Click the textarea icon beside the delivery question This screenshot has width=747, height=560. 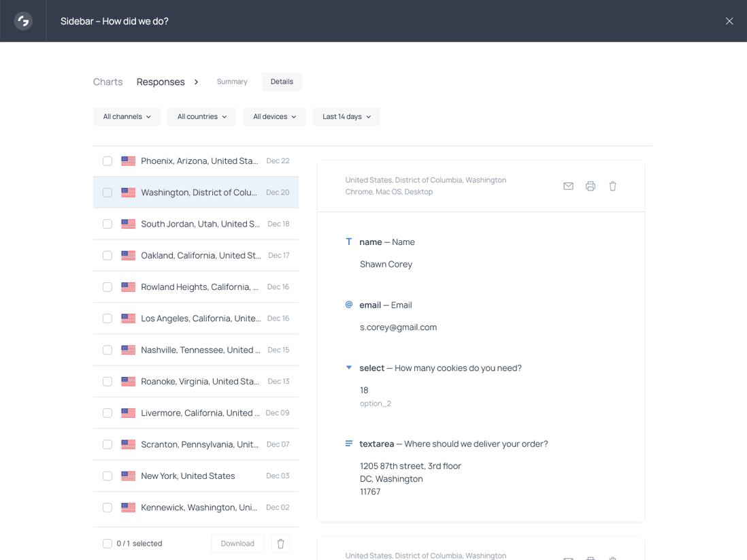(348, 444)
